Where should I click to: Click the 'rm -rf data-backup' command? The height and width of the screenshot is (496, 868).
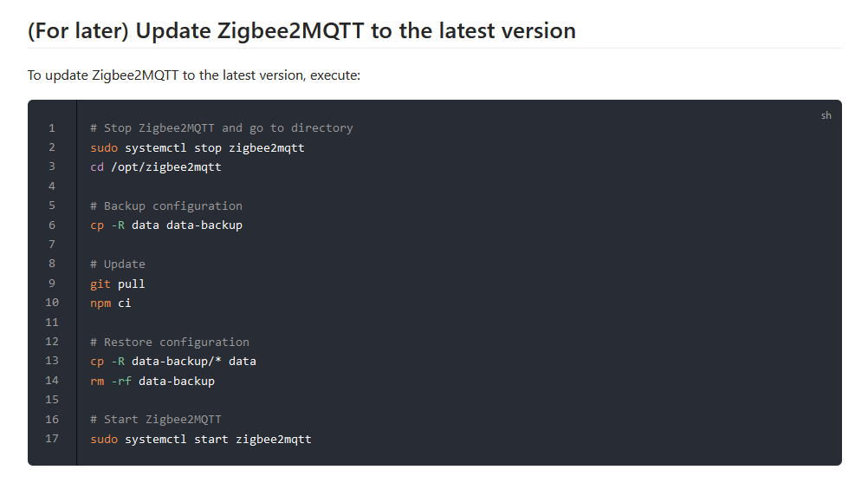click(152, 381)
